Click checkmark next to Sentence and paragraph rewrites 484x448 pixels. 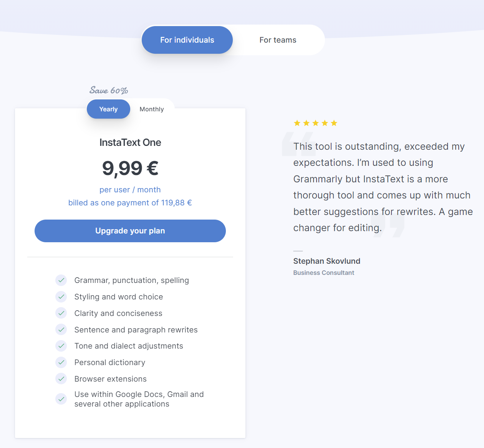click(61, 329)
